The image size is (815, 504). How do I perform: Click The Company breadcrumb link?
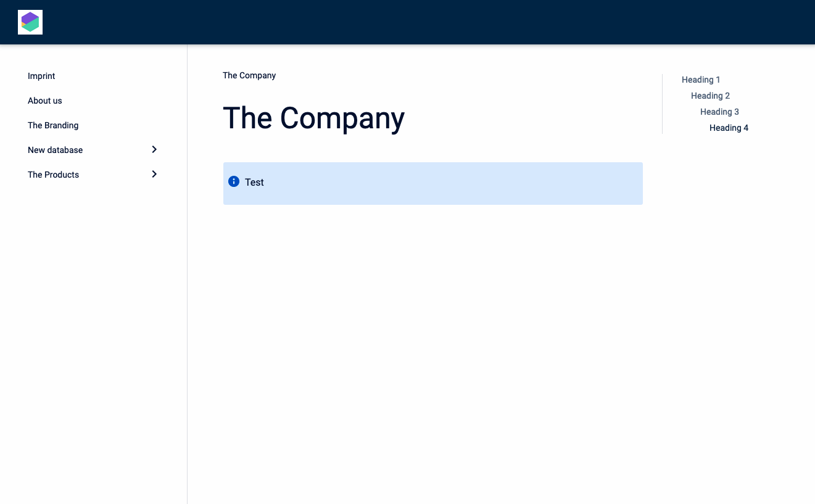(249, 75)
